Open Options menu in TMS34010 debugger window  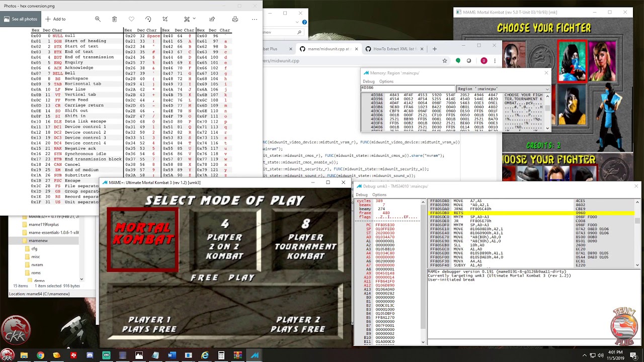click(x=379, y=195)
